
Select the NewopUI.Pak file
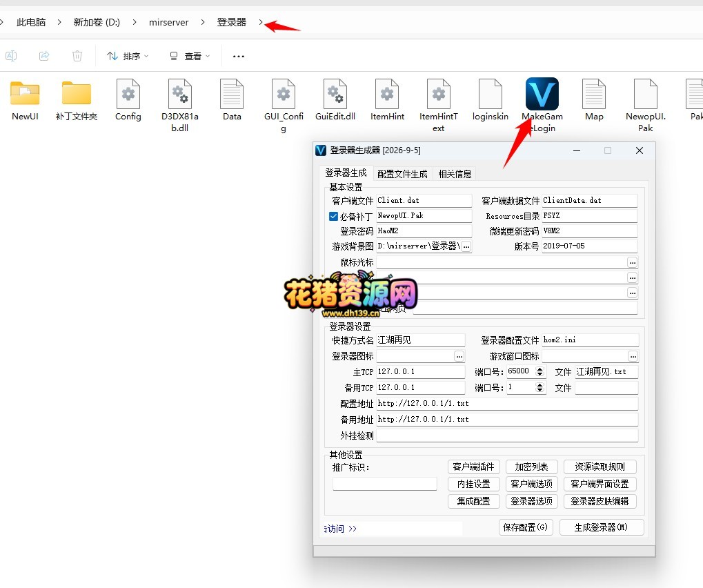click(646, 106)
